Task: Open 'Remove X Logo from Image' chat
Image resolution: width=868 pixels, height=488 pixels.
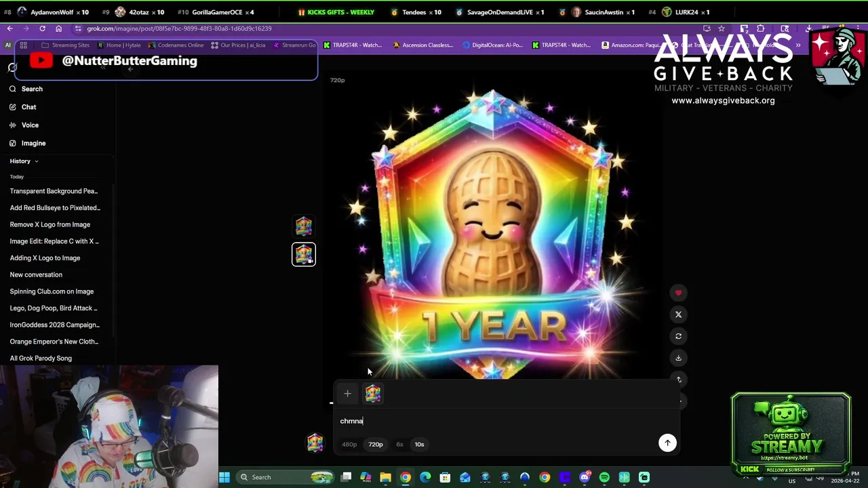Action: coord(50,224)
